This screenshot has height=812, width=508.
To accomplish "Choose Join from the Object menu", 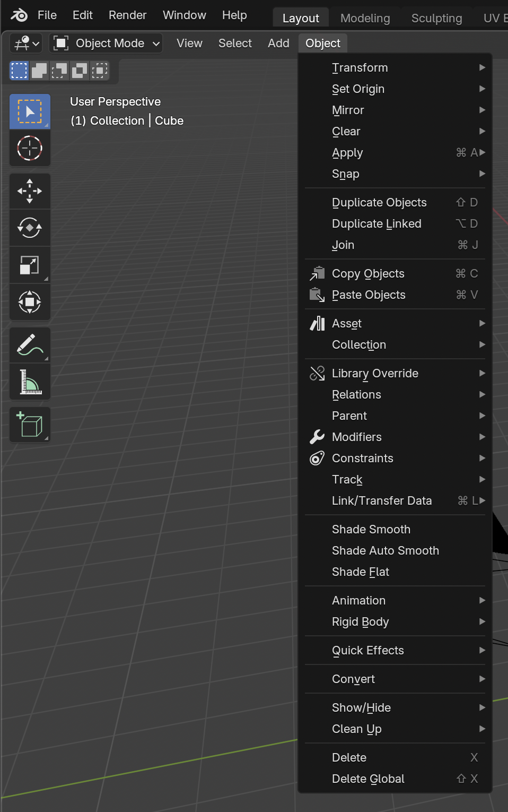I will pos(395,245).
